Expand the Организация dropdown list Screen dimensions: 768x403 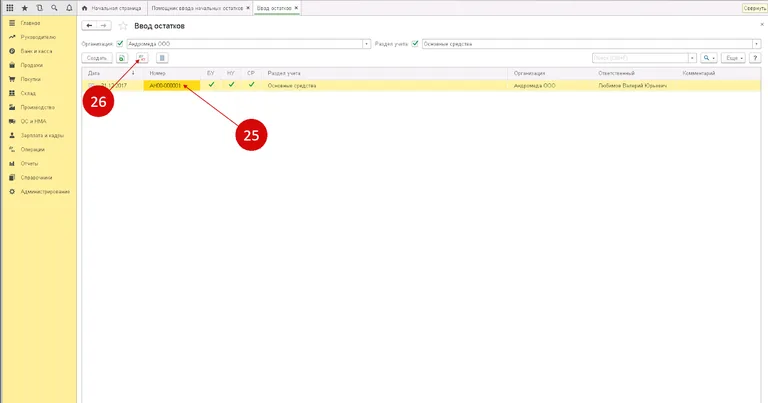click(x=361, y=43)
